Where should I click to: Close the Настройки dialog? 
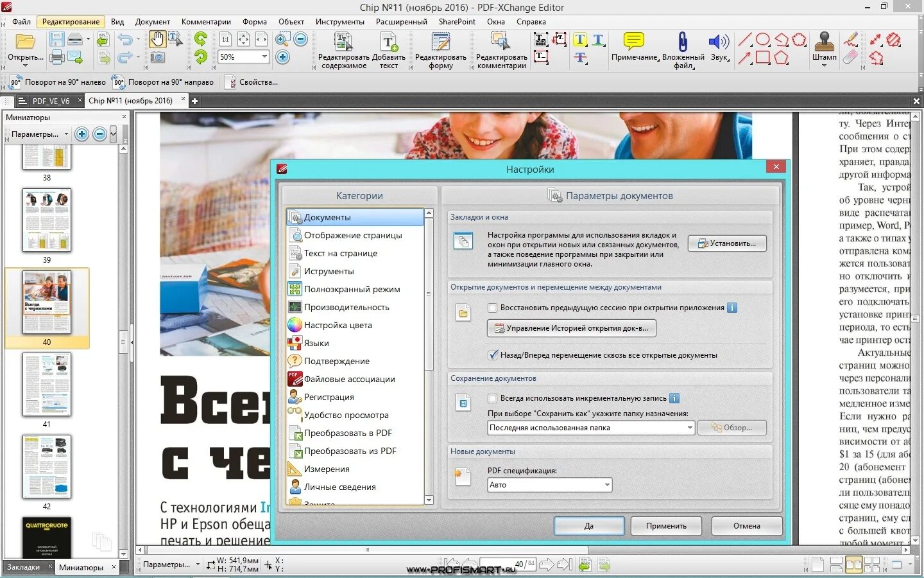click(x=776, y=167)
